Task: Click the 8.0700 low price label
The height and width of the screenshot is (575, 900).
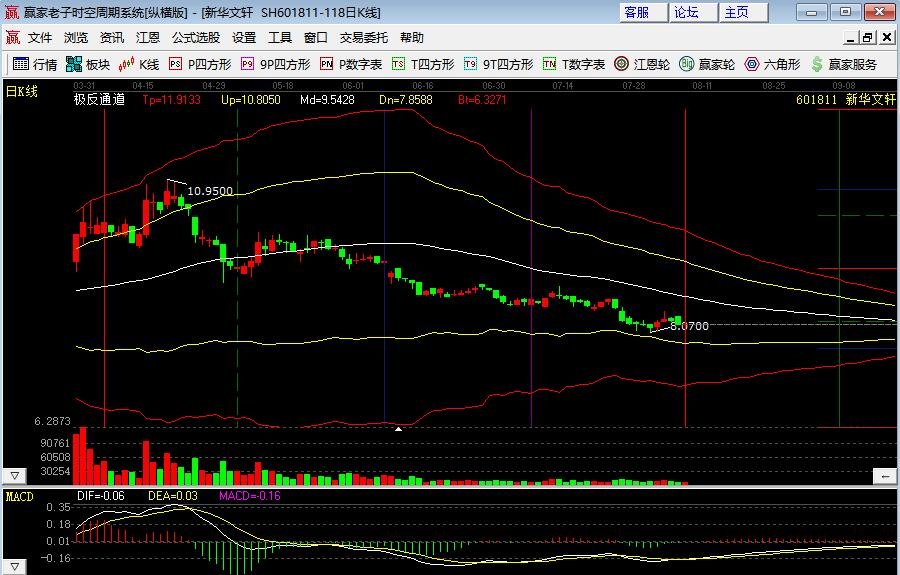Action: pyautogui.click(x=689, y=326)
